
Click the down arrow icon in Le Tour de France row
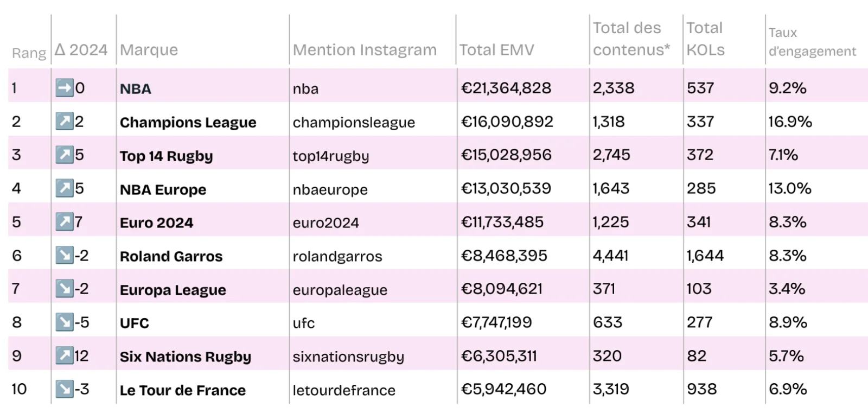[x=65, y=389]
